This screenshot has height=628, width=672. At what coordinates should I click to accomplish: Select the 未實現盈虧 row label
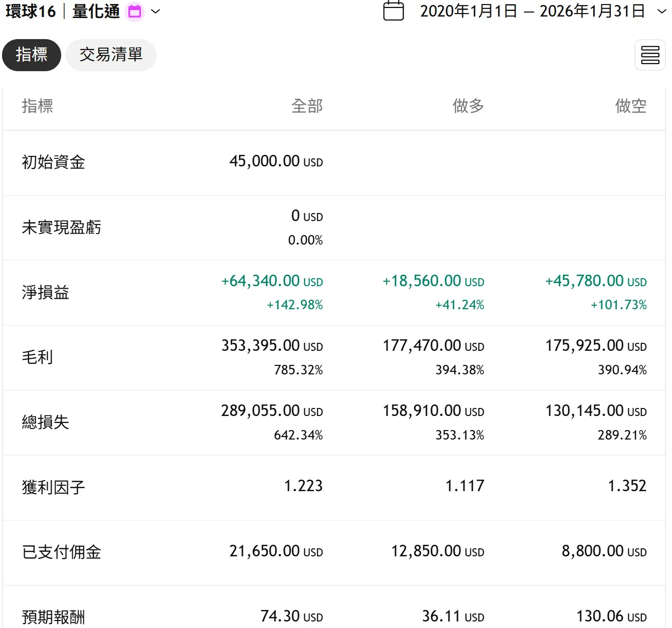62,228
